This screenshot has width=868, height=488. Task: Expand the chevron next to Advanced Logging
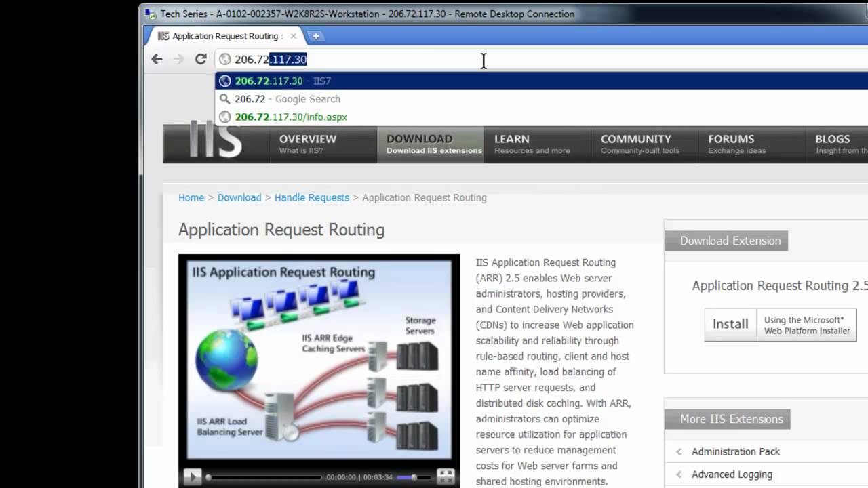click(679, 474)
